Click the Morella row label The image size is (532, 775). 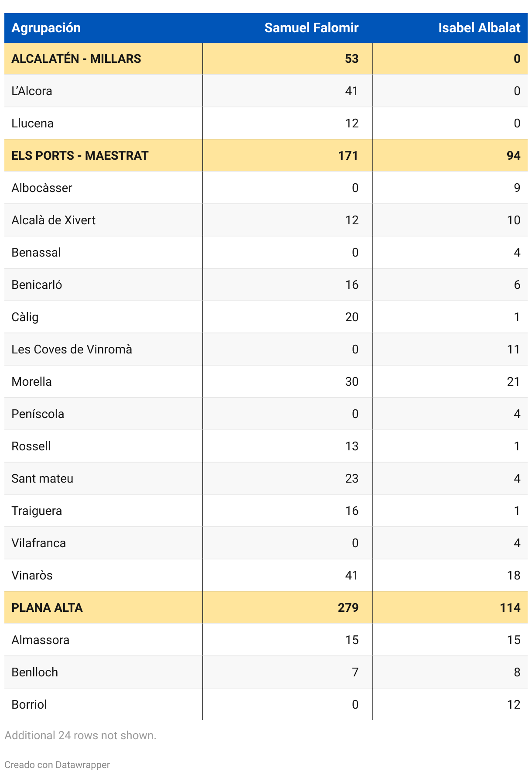point(32,382)
